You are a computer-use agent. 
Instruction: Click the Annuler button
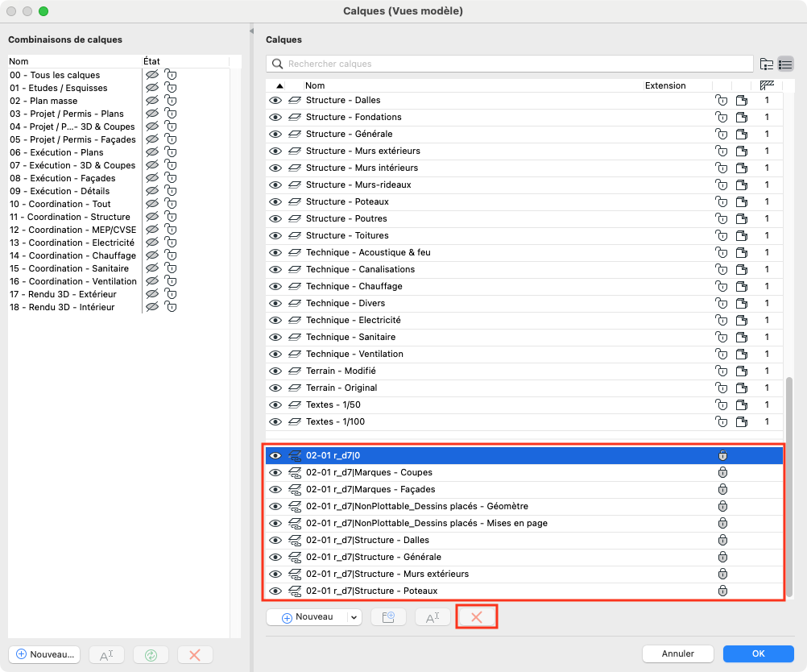[x=678, y=653]
